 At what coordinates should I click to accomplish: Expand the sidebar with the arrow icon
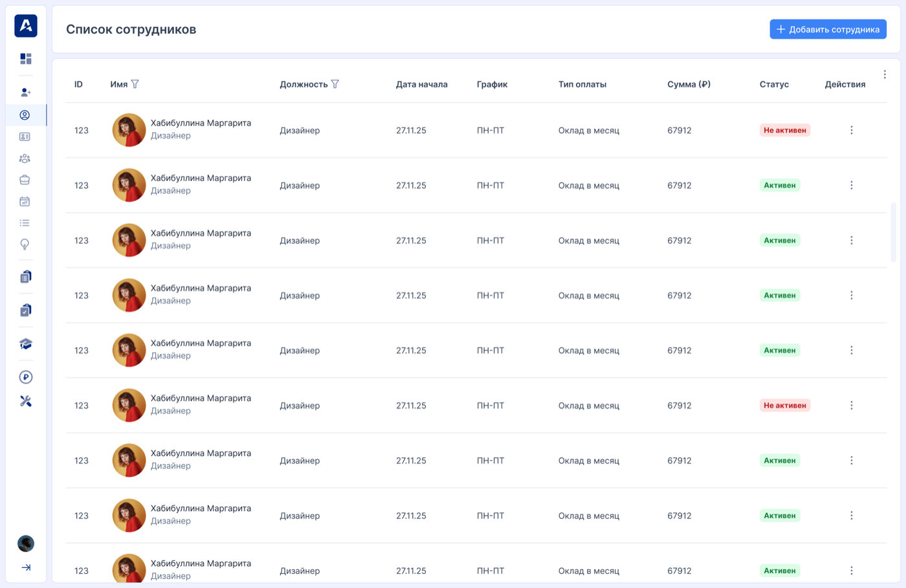(x=26, y=567)
